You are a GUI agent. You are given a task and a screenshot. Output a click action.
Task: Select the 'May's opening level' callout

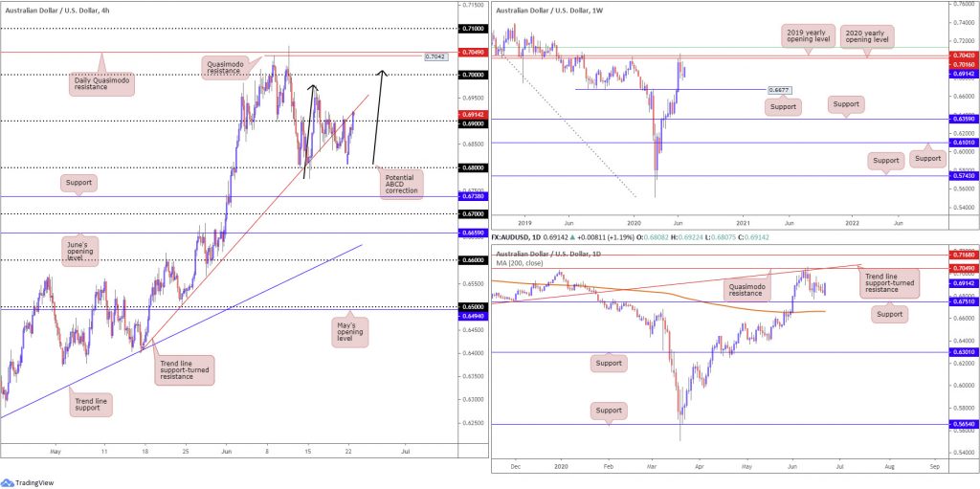point(351,333)
